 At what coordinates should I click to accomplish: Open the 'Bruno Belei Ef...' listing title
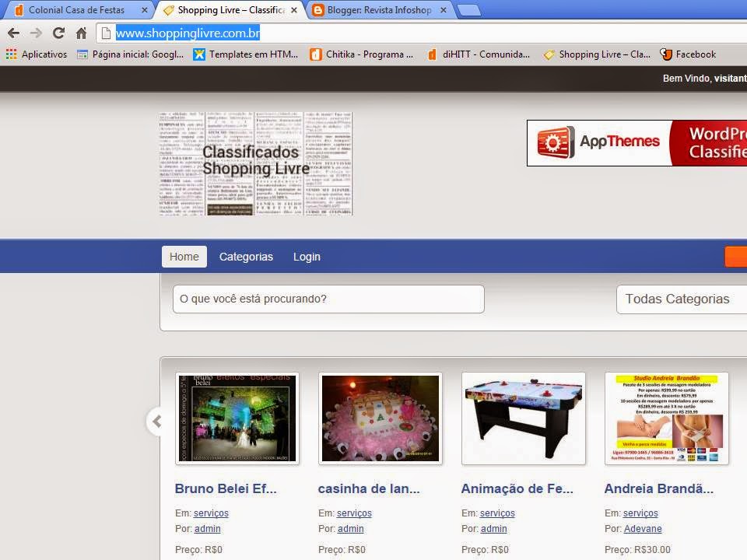pyautogui.click(x=226, y=488)
